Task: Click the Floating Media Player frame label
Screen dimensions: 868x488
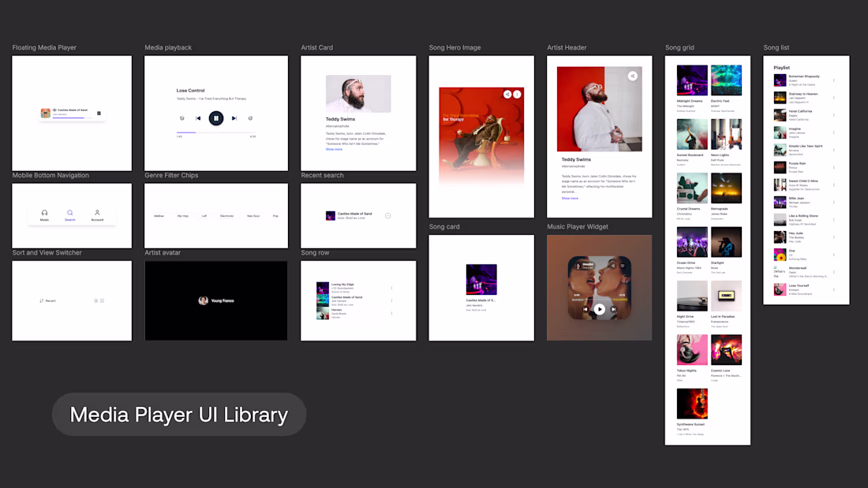Action: pyautogui.click(x=44, y=47)
